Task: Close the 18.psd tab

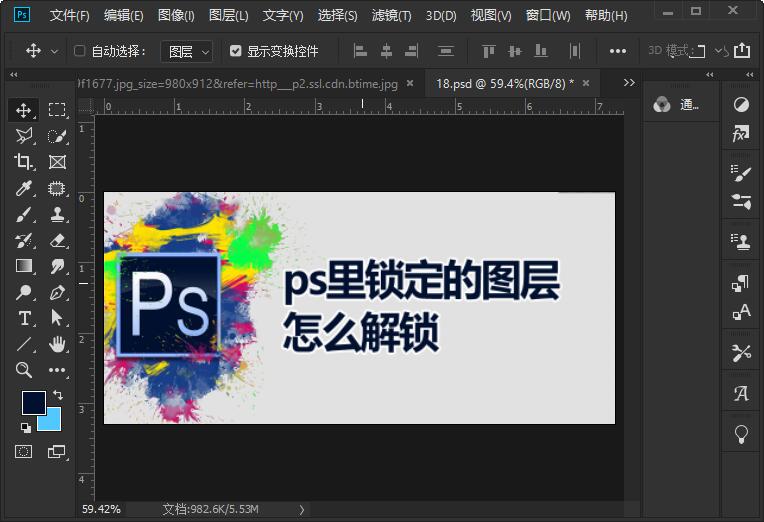Action: [586, 83]
